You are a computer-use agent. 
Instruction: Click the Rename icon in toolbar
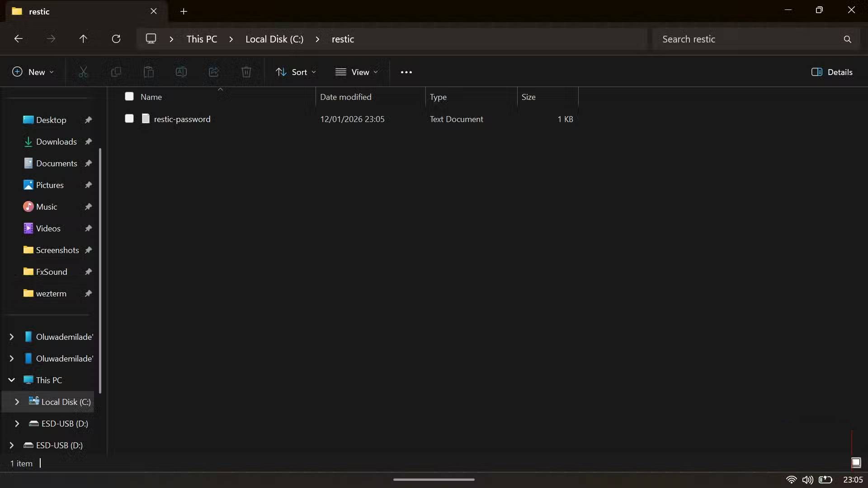coord(181,72)
